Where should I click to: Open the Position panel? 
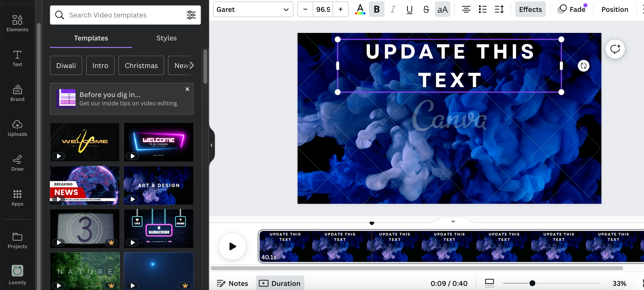pyautogui.click(x=615, y=9)
